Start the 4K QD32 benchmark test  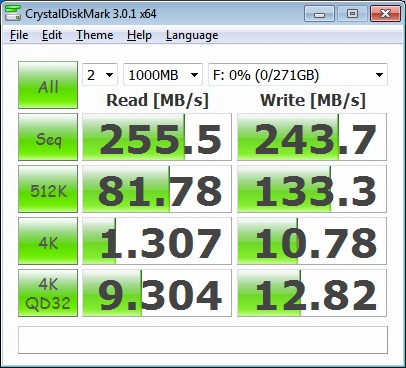pos(48,293)
